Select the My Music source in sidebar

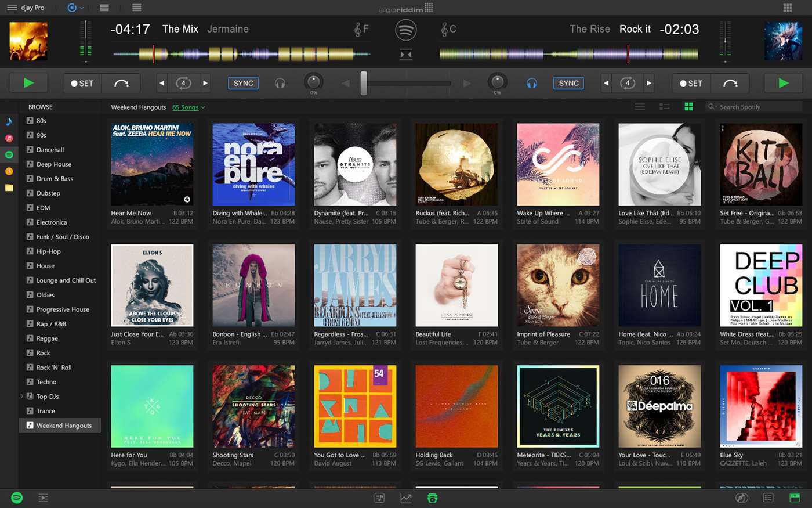click(9, 121)
